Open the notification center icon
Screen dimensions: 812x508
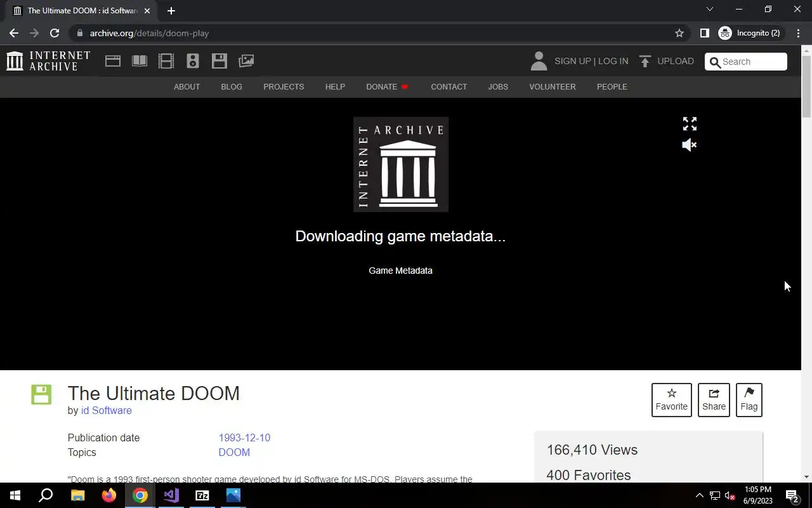(792, 495)
